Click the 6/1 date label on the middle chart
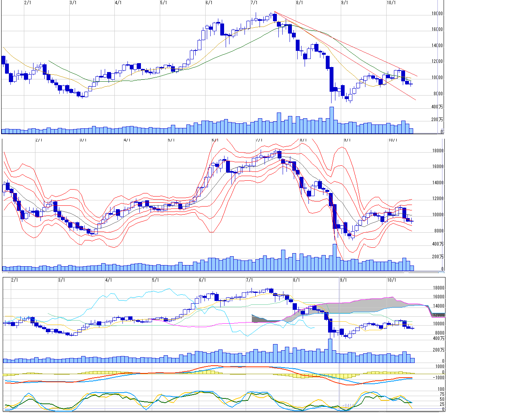The image size is (526, 420). point(215,140)
